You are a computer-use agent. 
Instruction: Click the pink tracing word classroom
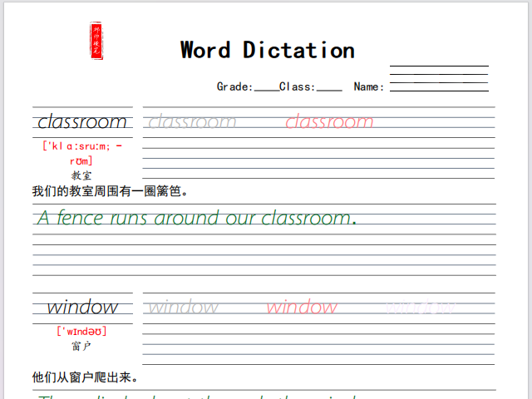coord(329,122)
